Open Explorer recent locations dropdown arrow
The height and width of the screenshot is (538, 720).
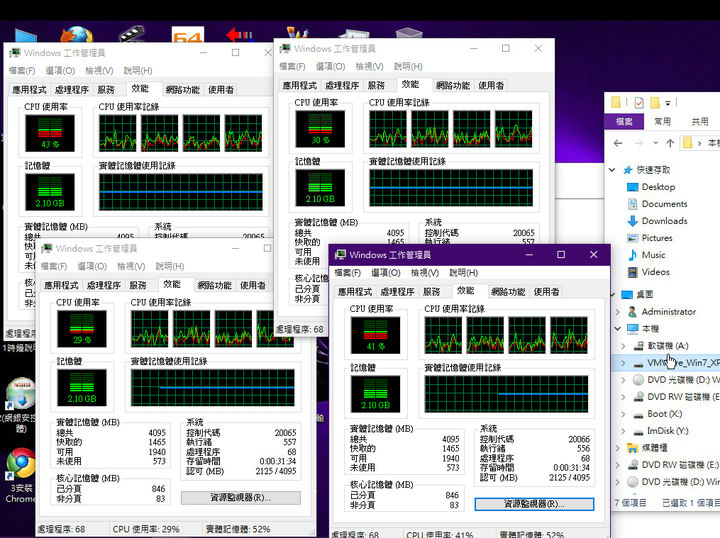(655, 143)
